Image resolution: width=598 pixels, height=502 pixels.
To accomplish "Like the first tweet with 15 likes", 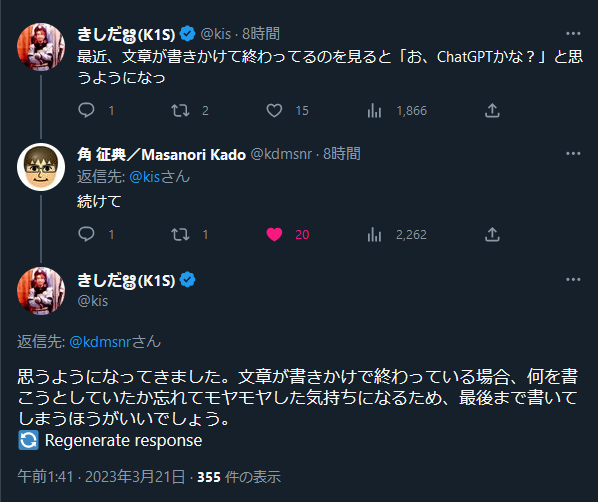I will 274,111.
